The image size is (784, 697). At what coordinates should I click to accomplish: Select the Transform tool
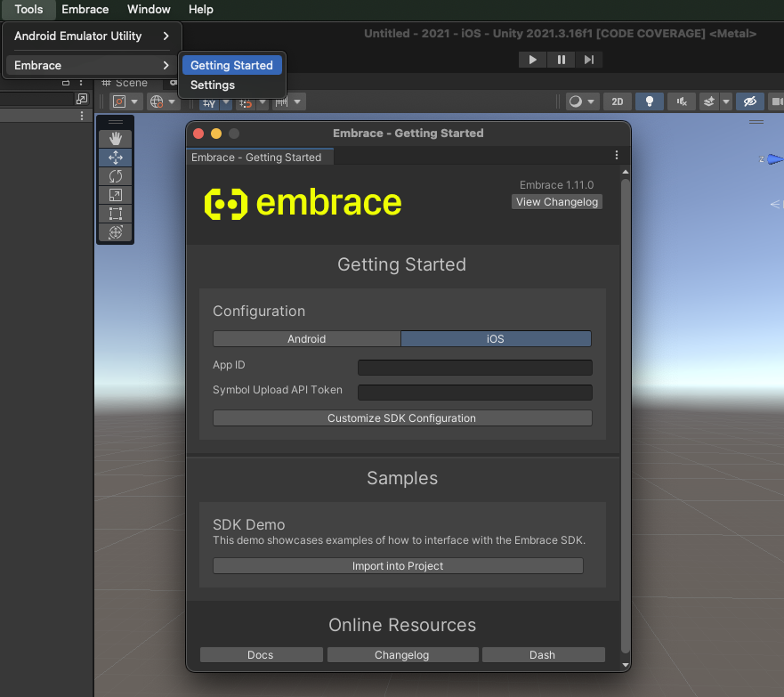point(116,232)
